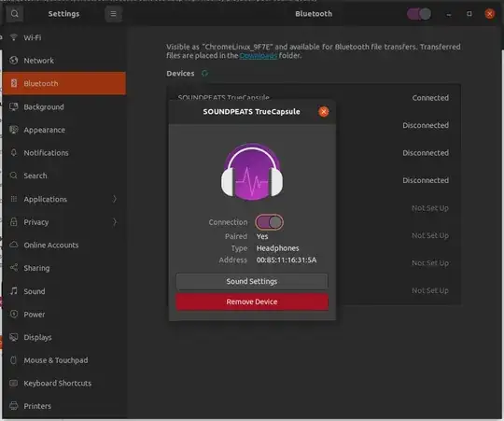Click the Sound music note icon
504x421 pixels.
pos(13,291)
